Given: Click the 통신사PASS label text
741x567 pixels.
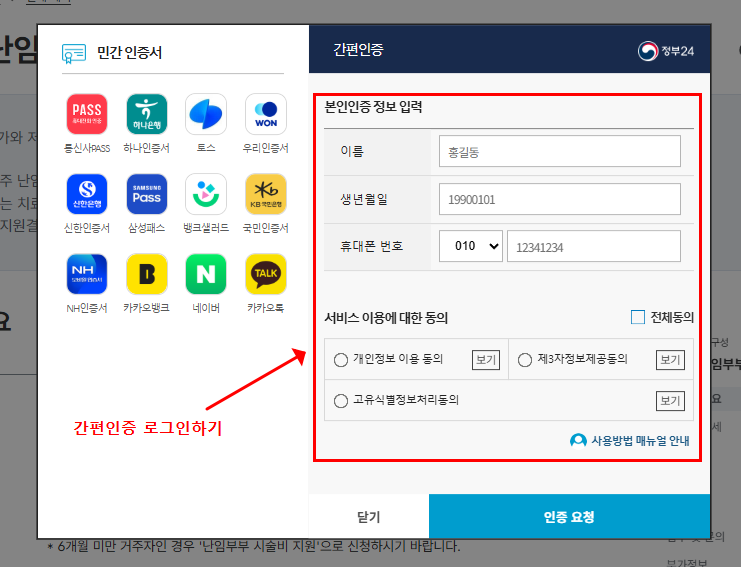Looking at the screenshot, I should pos(87,148).
